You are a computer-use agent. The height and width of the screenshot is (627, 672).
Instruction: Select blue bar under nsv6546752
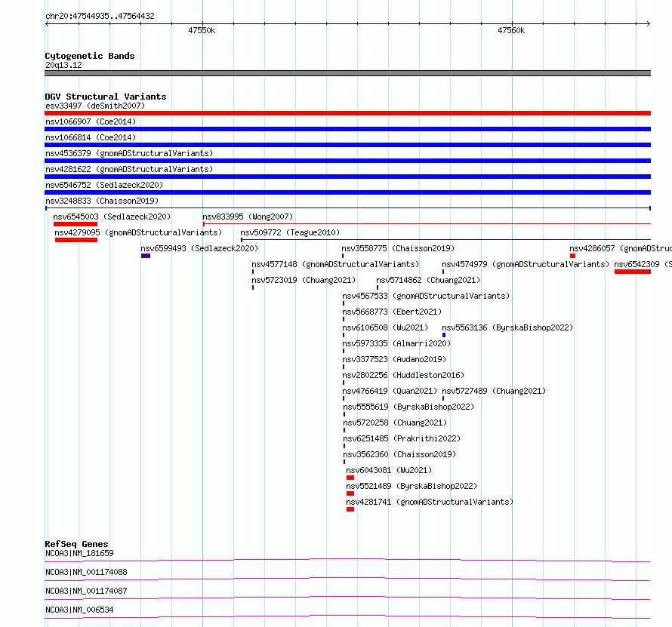(347, 192)
